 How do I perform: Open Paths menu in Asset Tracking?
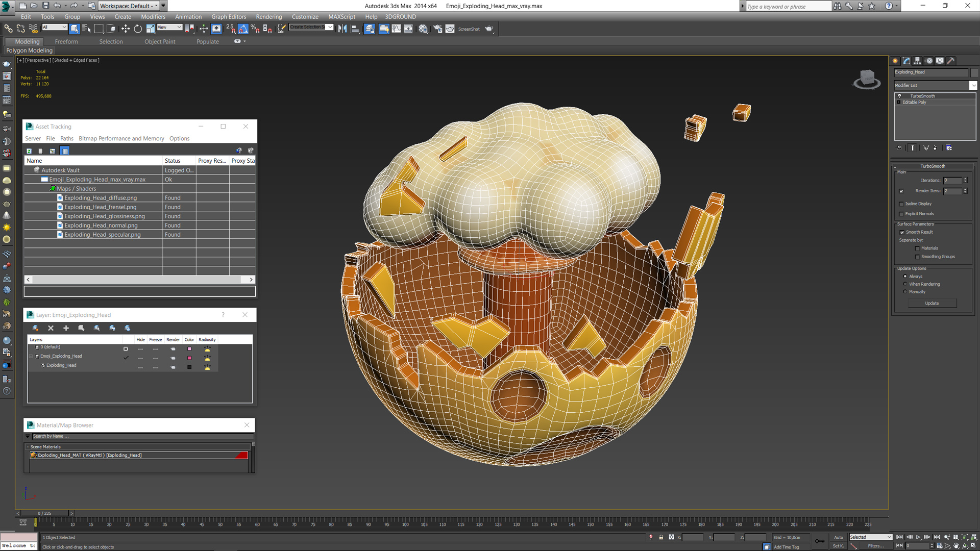[67, 139]
